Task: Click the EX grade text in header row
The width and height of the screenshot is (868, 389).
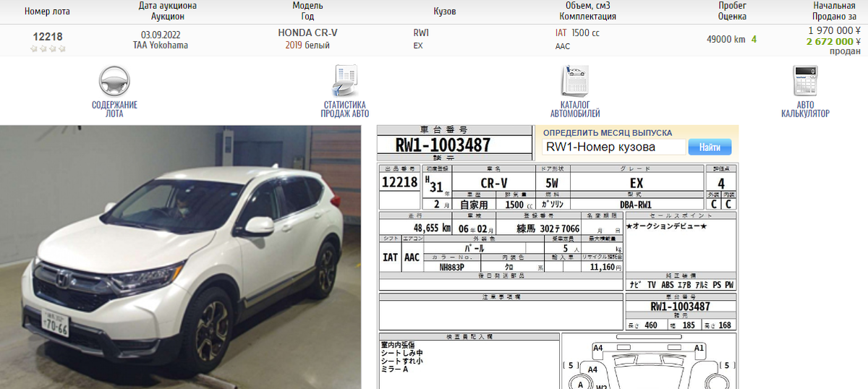Action: click(x=417, y=46)
